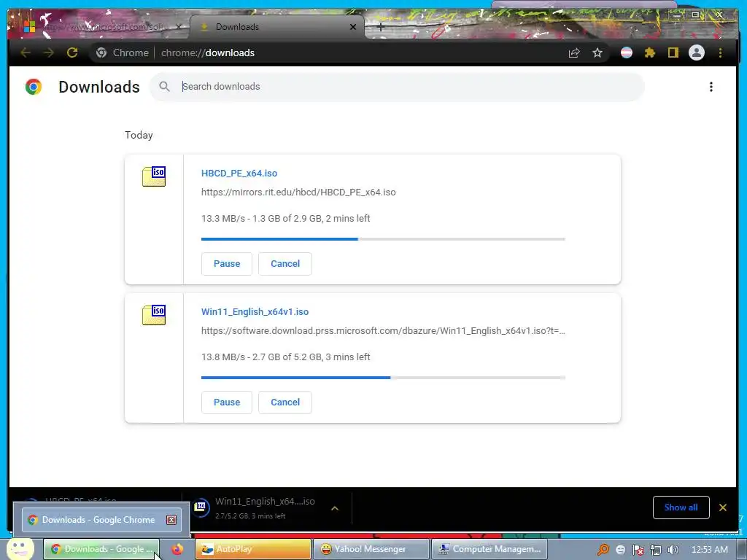747x560 pixels.
Task: Go back using the browser back arrow
Action: pyautogui.click(x=26, y=52)
